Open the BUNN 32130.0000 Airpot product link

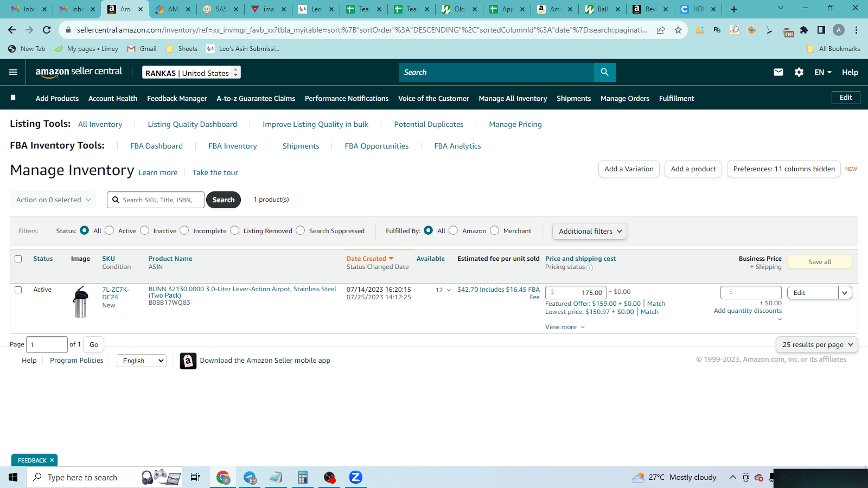click(x=242, y=292)
